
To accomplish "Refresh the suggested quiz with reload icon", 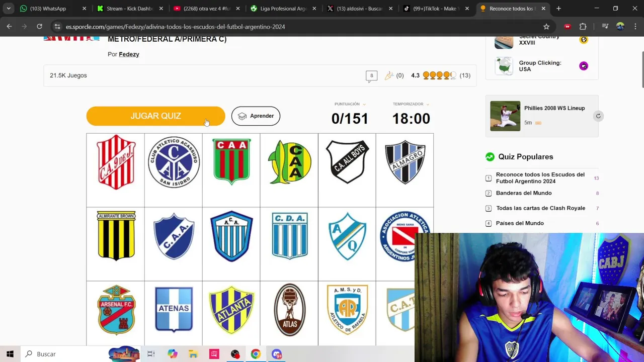I will 598,116.
